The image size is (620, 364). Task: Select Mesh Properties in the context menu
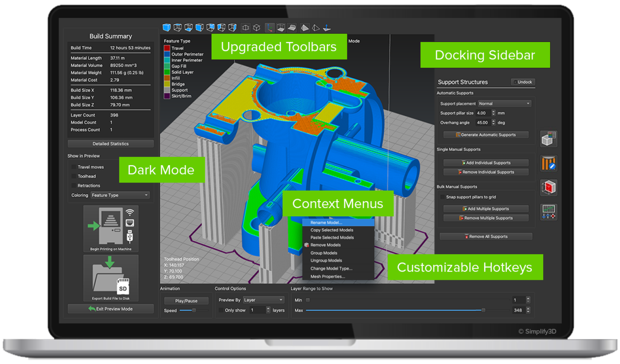click(328, 276)
